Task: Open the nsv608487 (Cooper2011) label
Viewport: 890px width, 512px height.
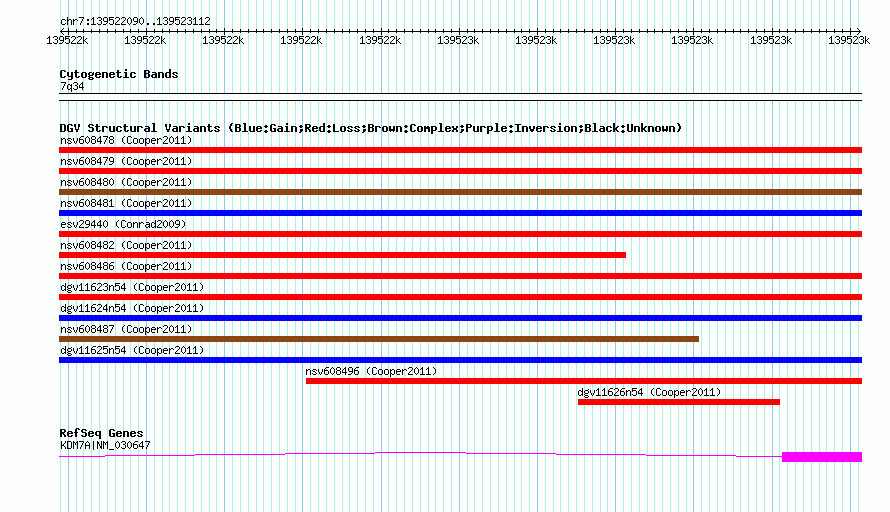Action: point(126,329)
